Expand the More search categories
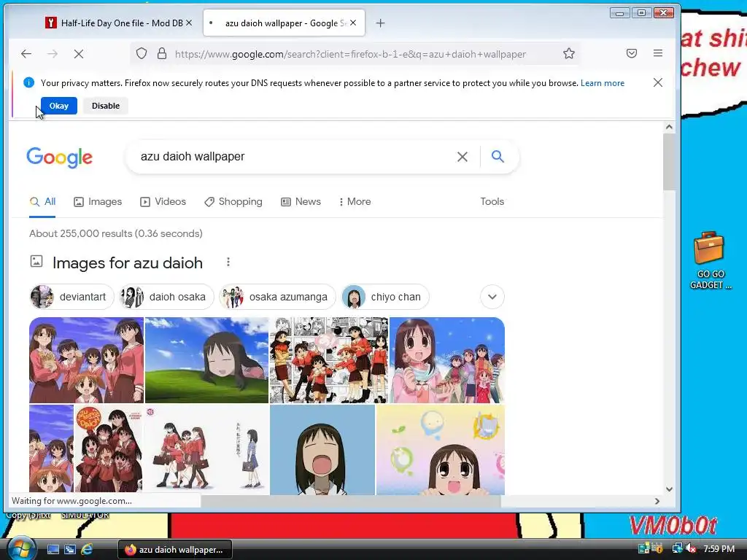 click(x=355, y=202)
